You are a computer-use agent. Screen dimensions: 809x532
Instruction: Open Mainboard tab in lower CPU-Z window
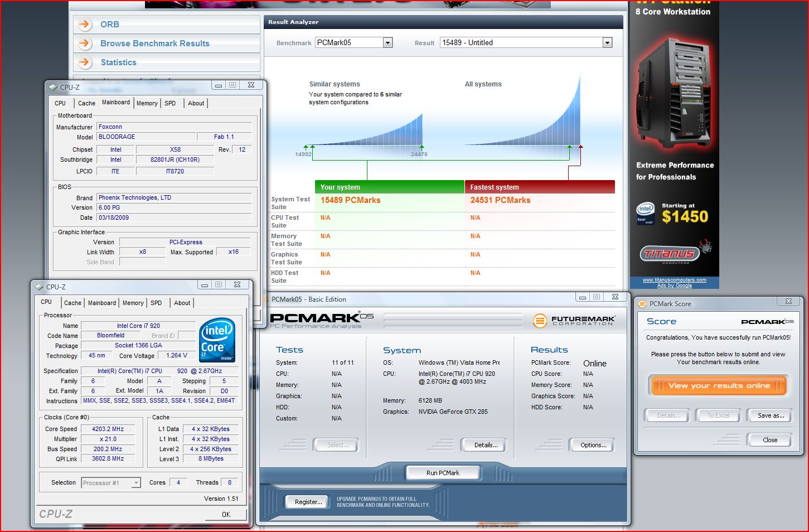[102, 303]
